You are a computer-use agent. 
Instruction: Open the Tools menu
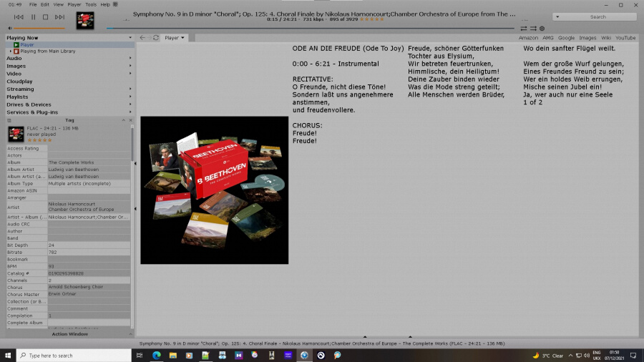pyautogui.click(x=91, y=4)
